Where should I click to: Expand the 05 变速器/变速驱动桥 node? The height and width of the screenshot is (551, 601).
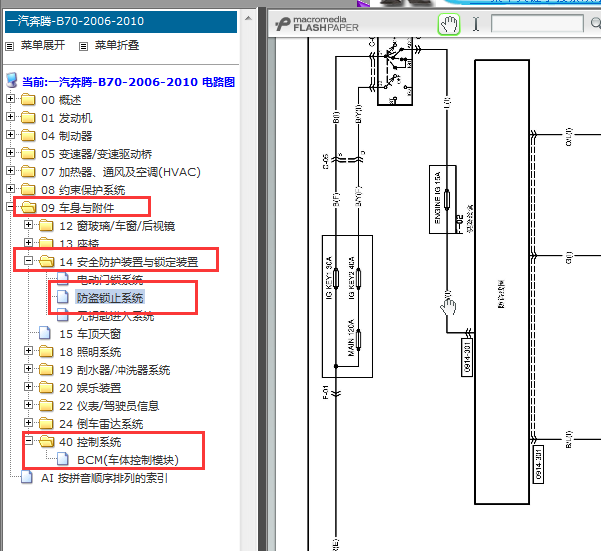click(x=10, y=153)
